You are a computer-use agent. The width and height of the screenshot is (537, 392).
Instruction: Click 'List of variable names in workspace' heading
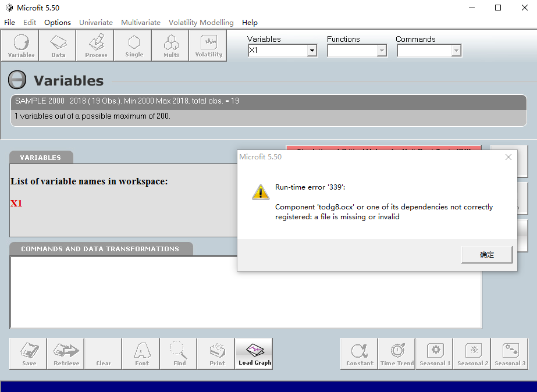click(89, 181)
